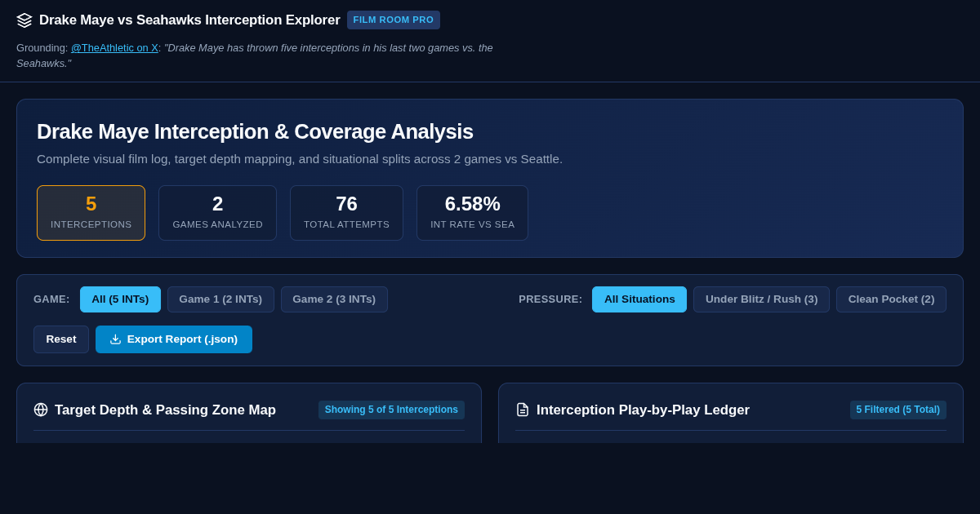Click the layers logo icon in header
Screen dimensions: 980x514
pos(24,20)
